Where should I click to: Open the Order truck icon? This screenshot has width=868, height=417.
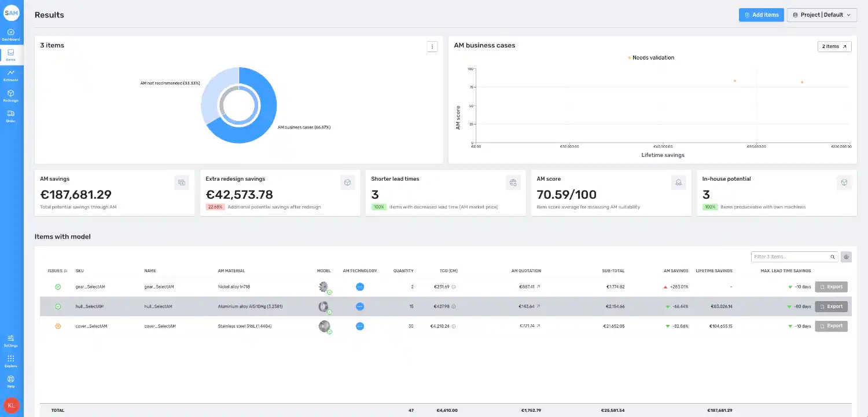pos(11,114)
